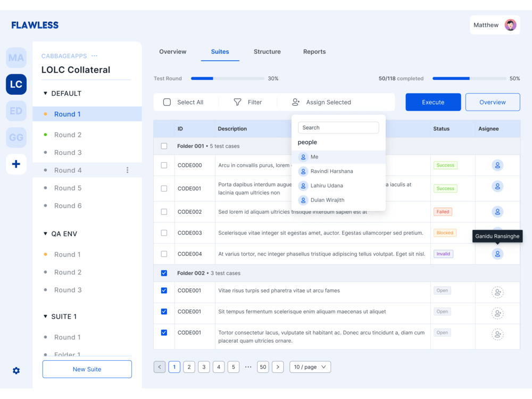Click the Test Round 30% progress bar
This screenshot has height=399, width=532.
228,78
